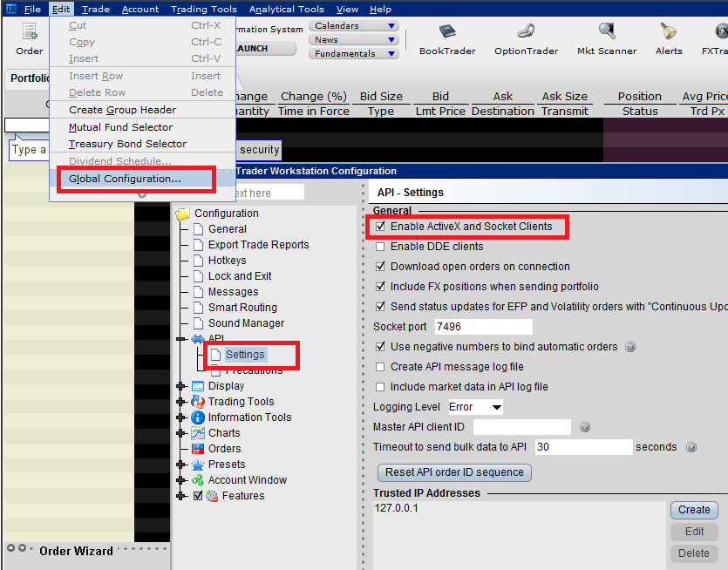Enable Create API message log file
The image size is (728, 570).
[380, 367]
